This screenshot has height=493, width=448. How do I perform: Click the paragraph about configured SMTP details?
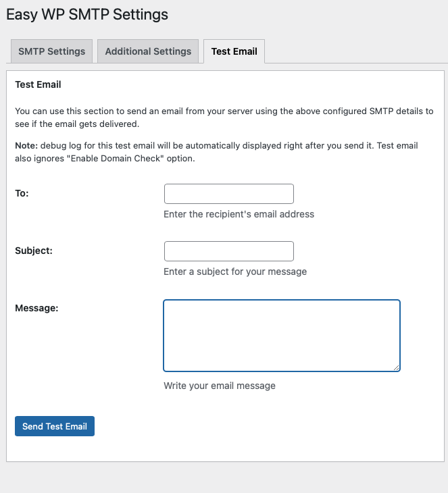(x=224, y=111)
